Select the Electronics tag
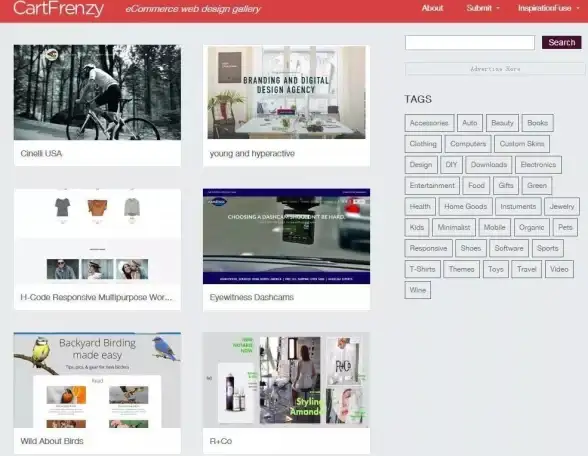The height and width of the screenshot is (456, 588). (x=538, y=165)
